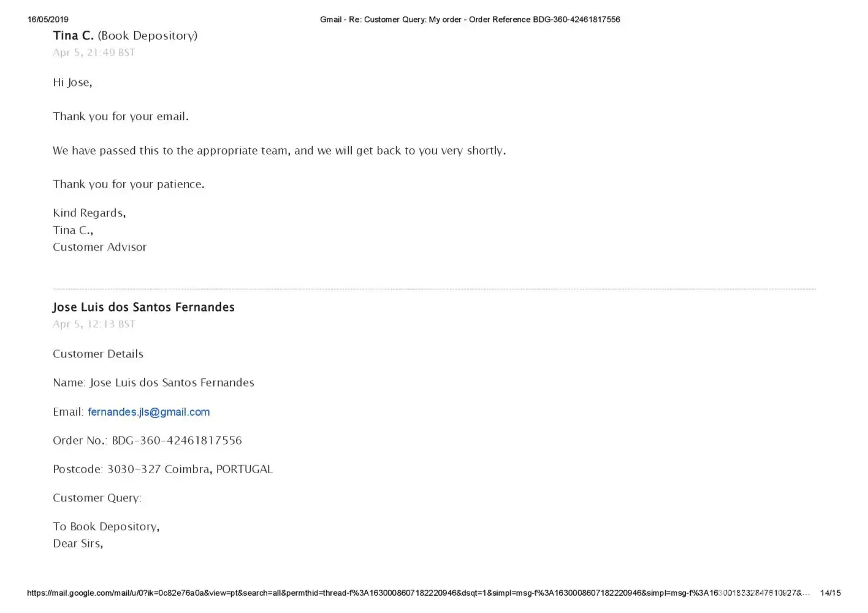The width and height of the screenshot is (868, 613).
Task: Click the "Customer Advisor" signature title
Action: pos(99,247)
